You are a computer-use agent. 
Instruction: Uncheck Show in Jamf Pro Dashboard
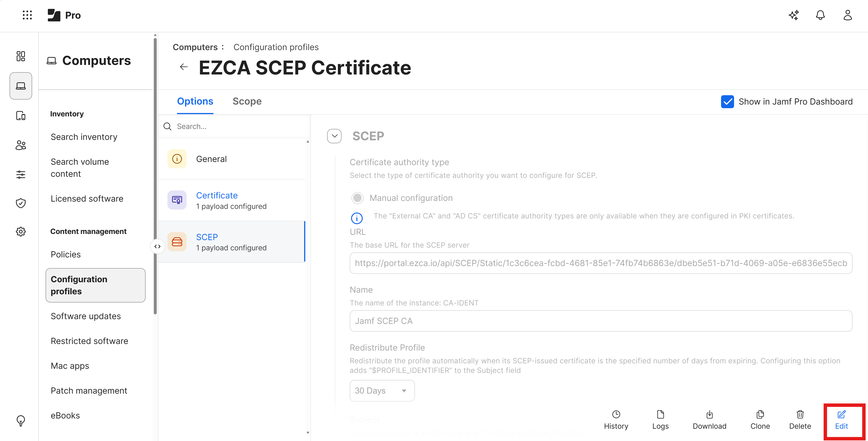tap(727, 102)
